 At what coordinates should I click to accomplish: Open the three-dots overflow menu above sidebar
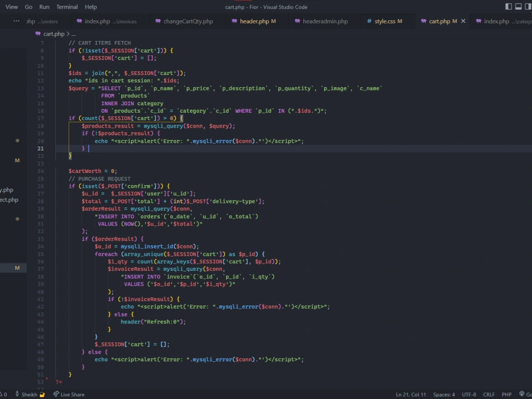click(x=16, y=21)
